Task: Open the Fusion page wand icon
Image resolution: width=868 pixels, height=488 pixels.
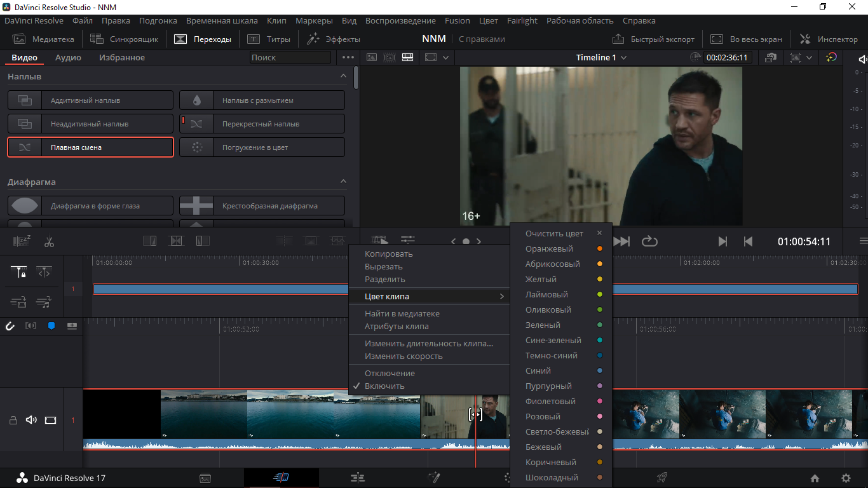Action: (x=434, y=478)
